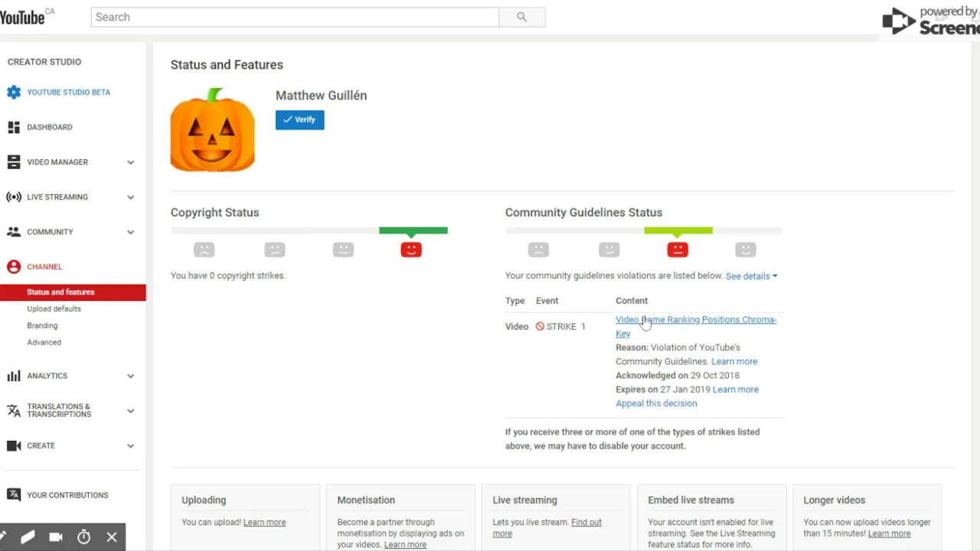
Task: Click the YouTube search input field
Action: pos(295,17)
